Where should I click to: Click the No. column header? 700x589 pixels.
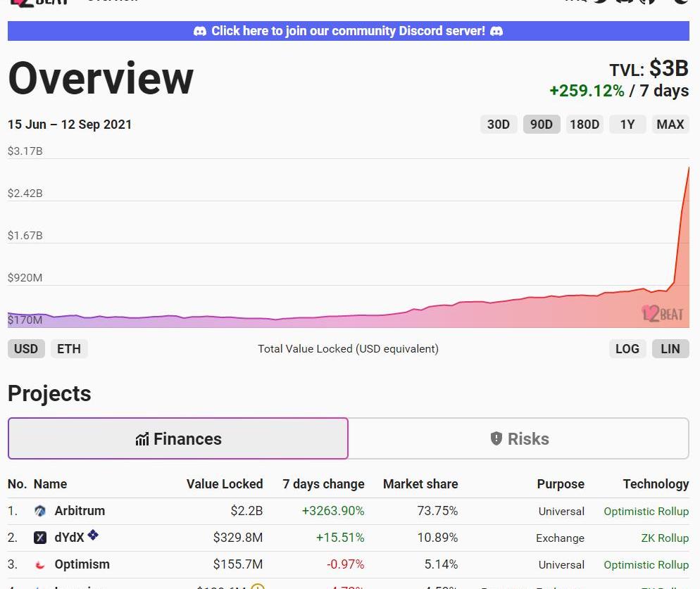tap(18, 484)
